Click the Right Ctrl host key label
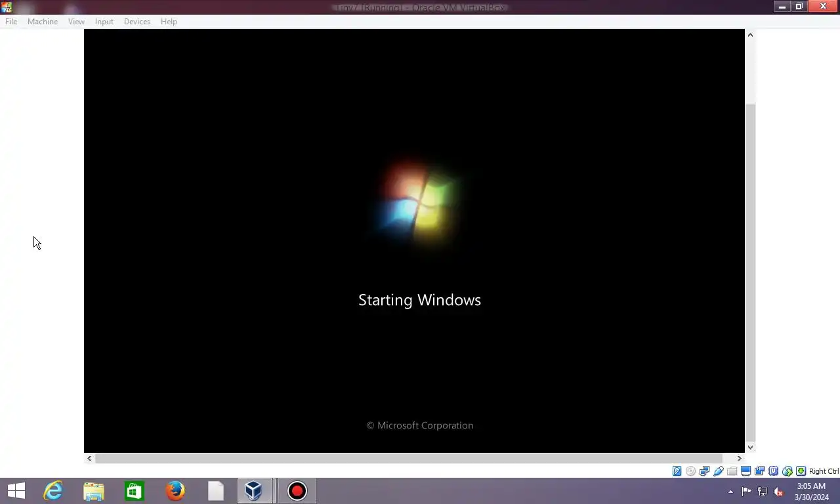This screenshot has width=840, height=504. pos(824,471)
